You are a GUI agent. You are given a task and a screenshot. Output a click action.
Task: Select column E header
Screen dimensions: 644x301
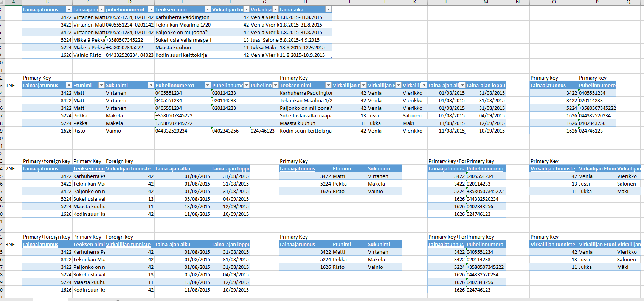(x=183, y=2)
